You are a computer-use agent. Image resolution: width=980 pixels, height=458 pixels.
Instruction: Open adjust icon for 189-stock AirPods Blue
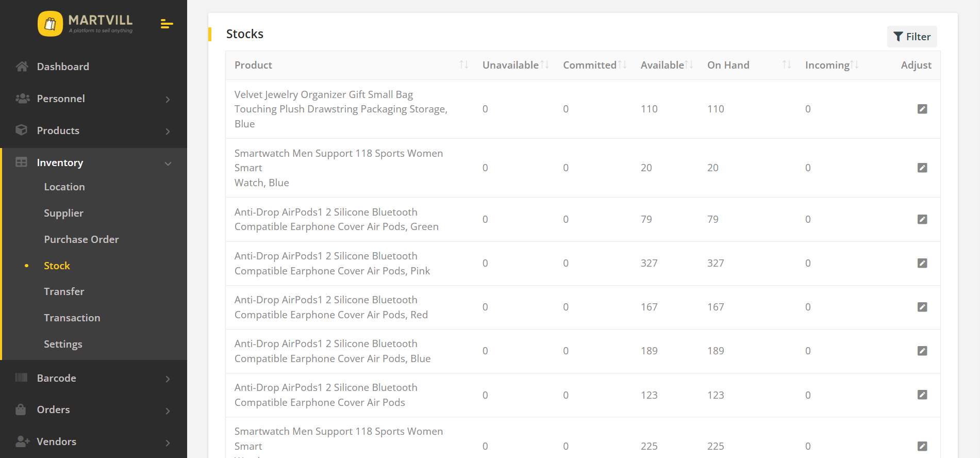pyautogui.click(x=922, y=351)
